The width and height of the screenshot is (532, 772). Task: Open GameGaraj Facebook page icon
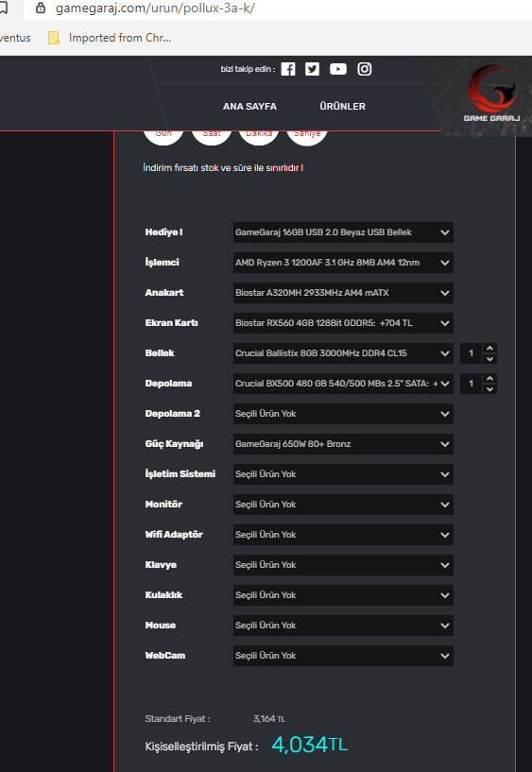288,69
